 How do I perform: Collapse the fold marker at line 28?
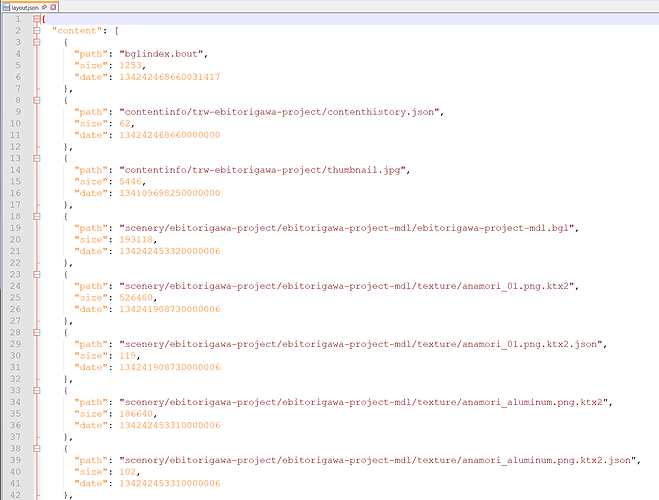coord(37,332)
